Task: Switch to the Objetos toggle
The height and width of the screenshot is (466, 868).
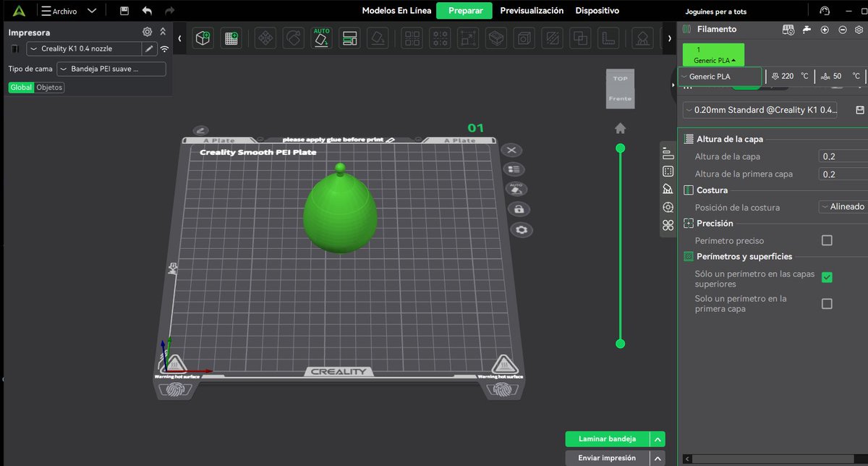Action: 49,88
